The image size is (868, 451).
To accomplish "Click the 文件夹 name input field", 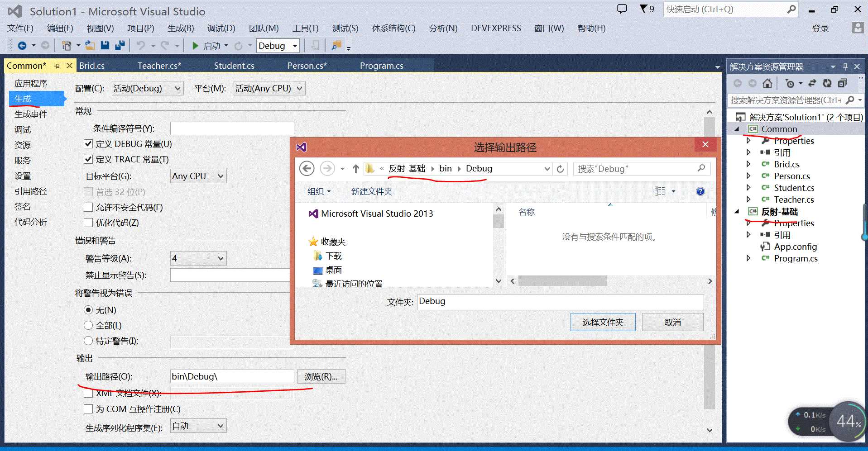I will (561, 302).
